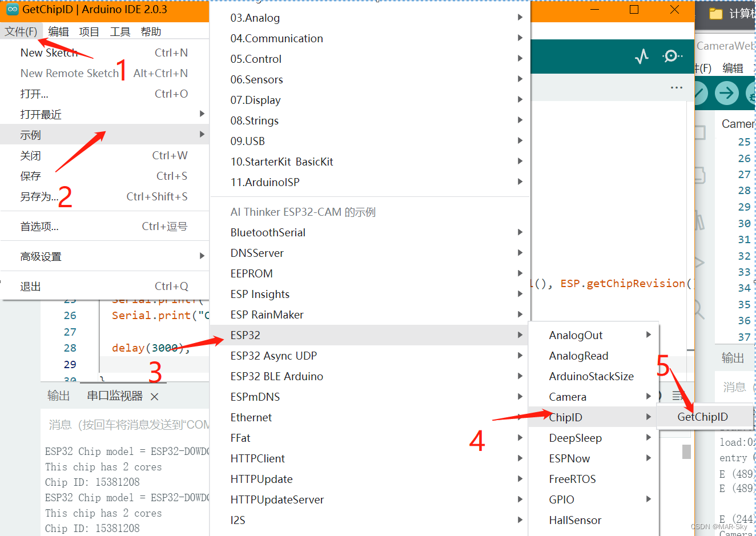The height and width of the screenshot is (536, 756).
Task: Click 关闭 in the file menu
Action: tap(104, 155)
